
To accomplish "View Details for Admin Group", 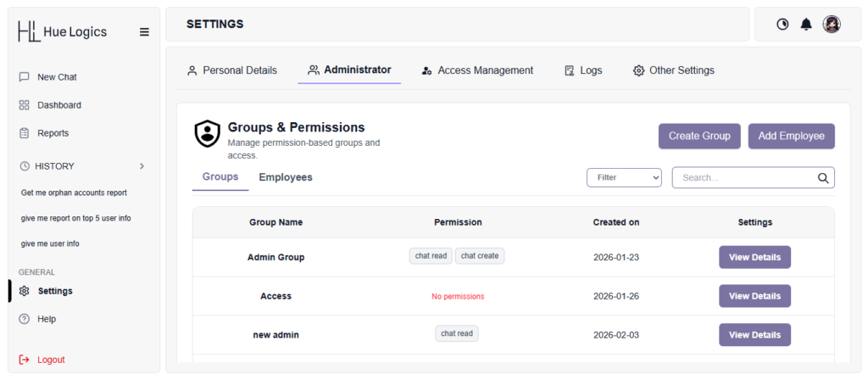I will pos(754,257).
